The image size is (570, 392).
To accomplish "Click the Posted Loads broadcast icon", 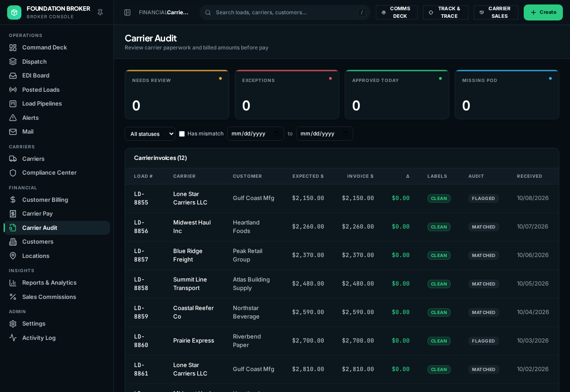I will point(13,90).
